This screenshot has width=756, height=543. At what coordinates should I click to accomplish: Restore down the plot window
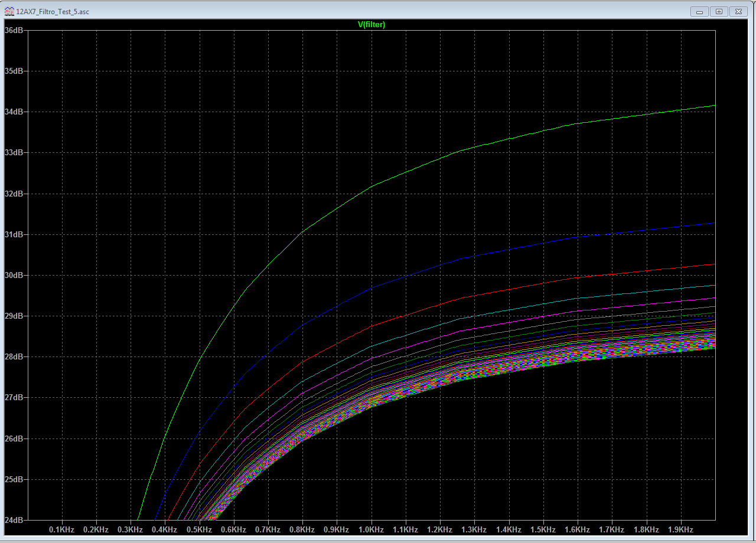coord(719,11)
